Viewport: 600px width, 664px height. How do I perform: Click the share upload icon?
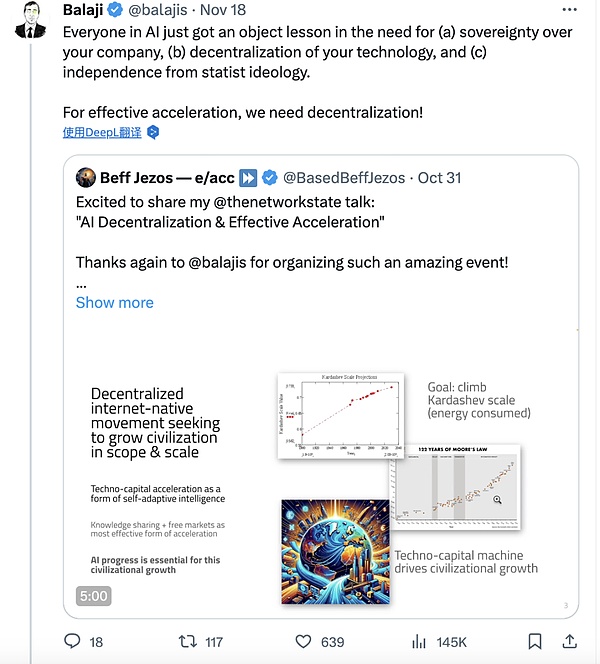click(570, 641)
